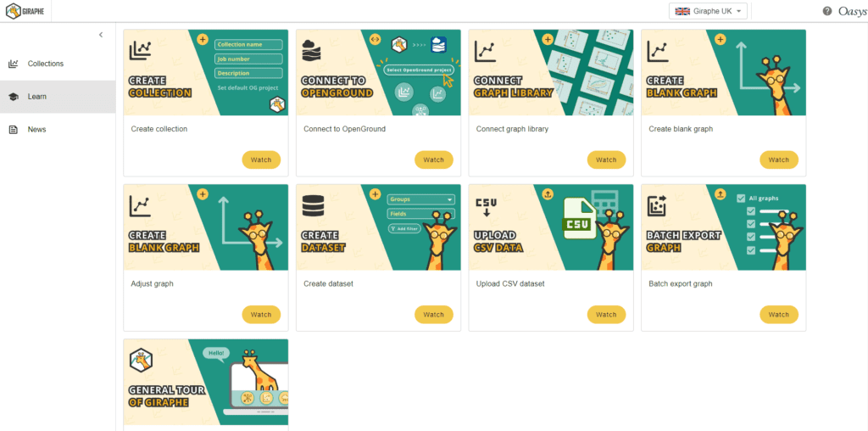
Task: Click the database stack icon on Create Dataset card
Action: [312, 206]
